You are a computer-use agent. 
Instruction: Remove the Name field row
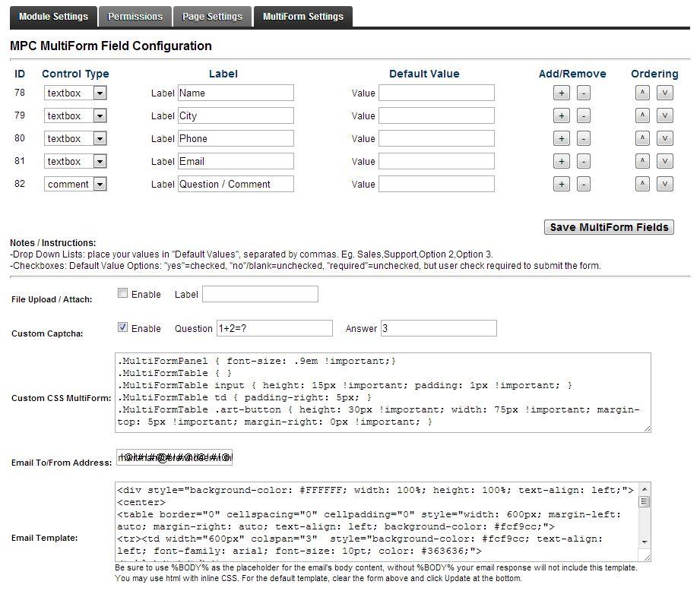pyautogui.click(x=584, y=93)
